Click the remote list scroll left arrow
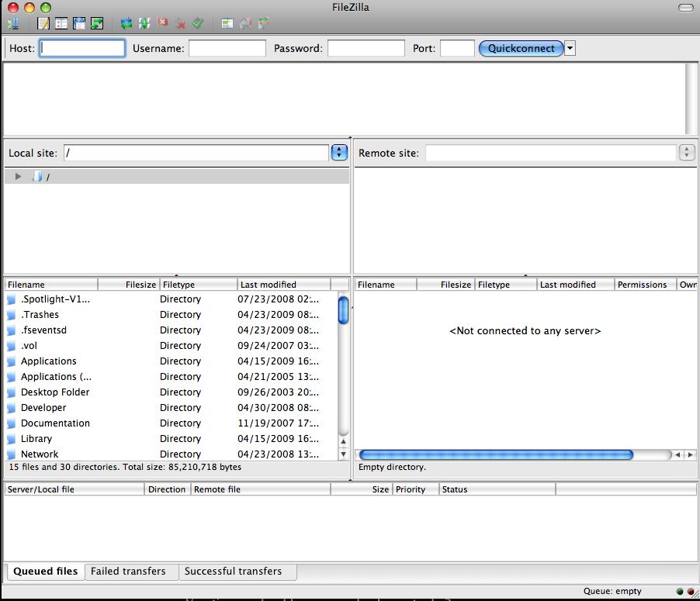 pyautogui.click(x=678, y=454)
